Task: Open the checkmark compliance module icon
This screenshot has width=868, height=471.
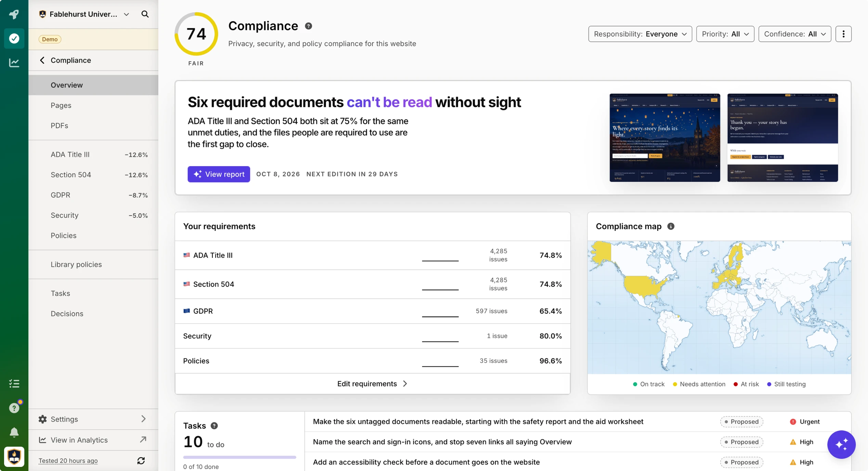Action: point(14,38)
